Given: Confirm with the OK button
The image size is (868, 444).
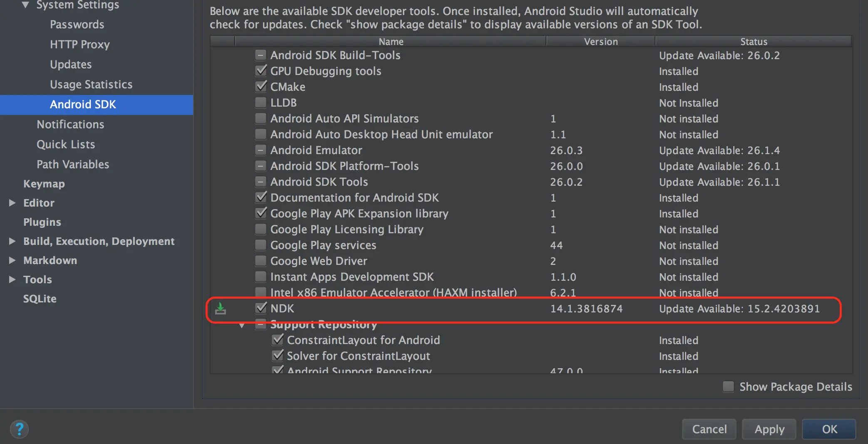Looking at the screenshot, I should (x=829, y=429).
